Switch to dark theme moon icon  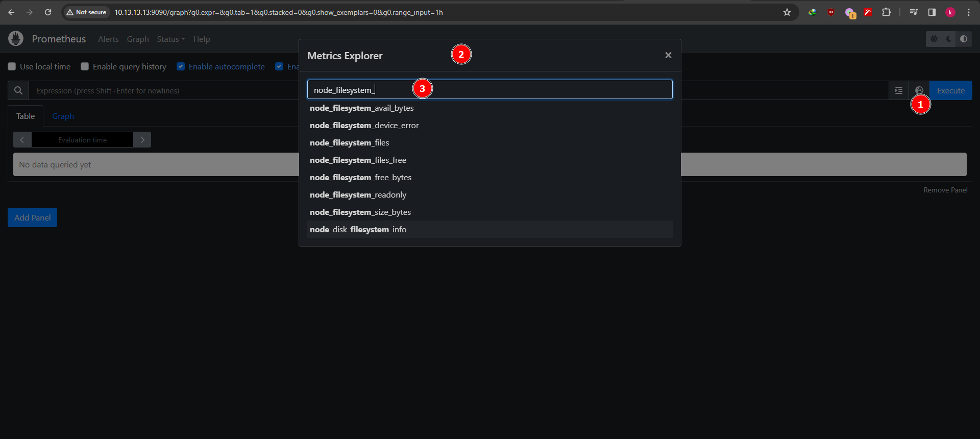tap(949, 39)
